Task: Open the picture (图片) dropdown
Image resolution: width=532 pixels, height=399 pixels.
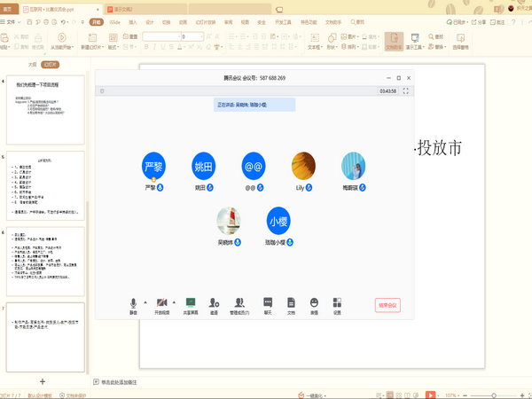Action: click(x=350, y=36)
